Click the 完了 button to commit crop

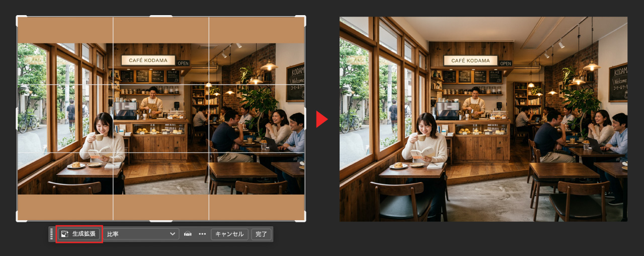click(x=261, y=234)
